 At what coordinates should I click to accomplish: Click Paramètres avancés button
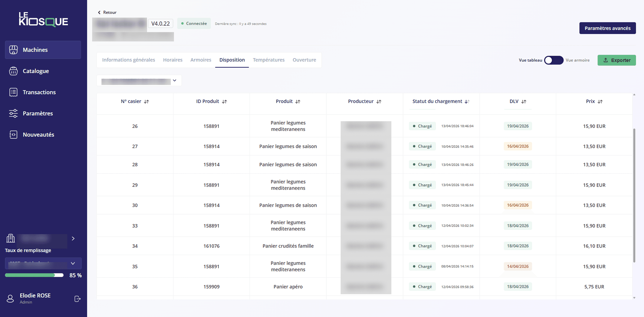[608, 28]
